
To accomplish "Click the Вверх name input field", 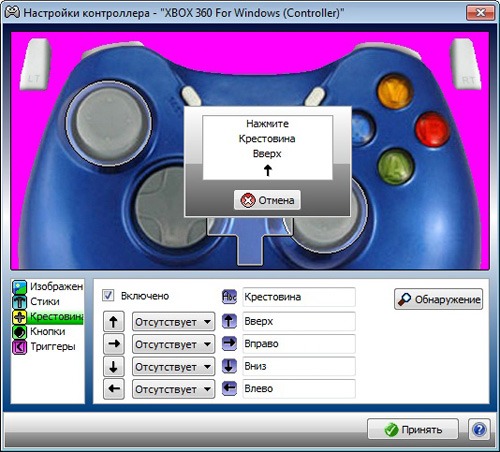I will (x=299, y=321).
